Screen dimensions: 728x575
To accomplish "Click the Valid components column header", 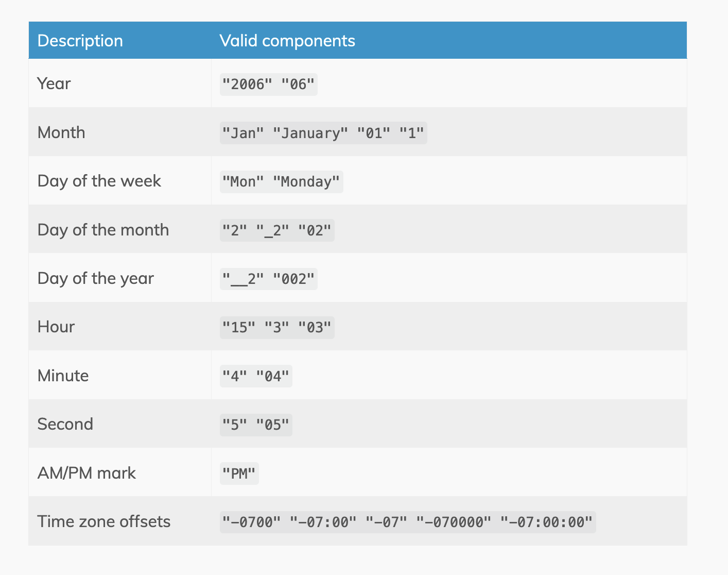I will pyautogui.click(x=287, y=41).
